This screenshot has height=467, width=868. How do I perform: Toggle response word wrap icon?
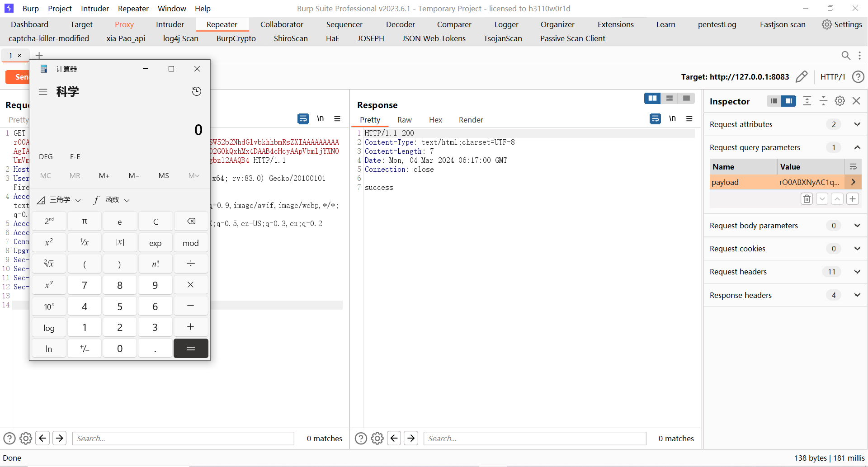(x=655, y=119)
